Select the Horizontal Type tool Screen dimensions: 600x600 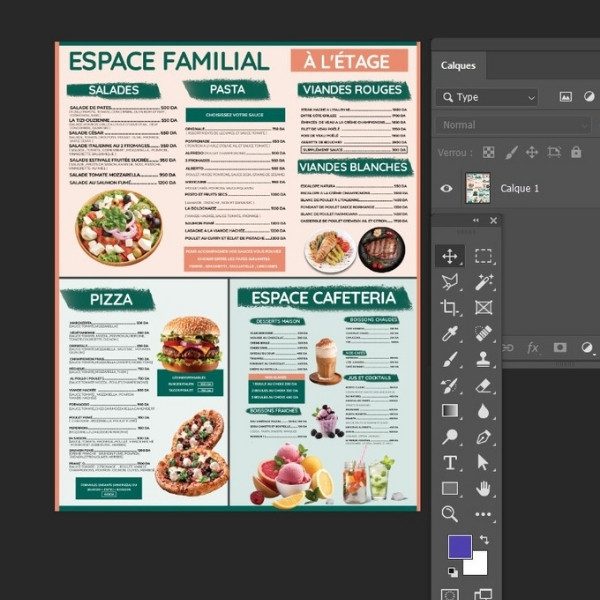pyautogui.click(x=450, y=462)
